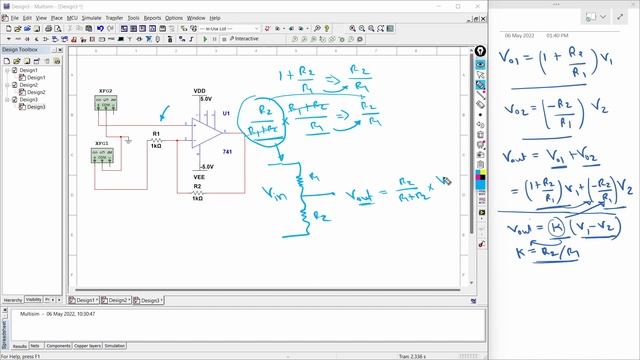Toggle the Design1 root checkbox
The height and width of the screenshot is (360, 640).
[15, 70]
